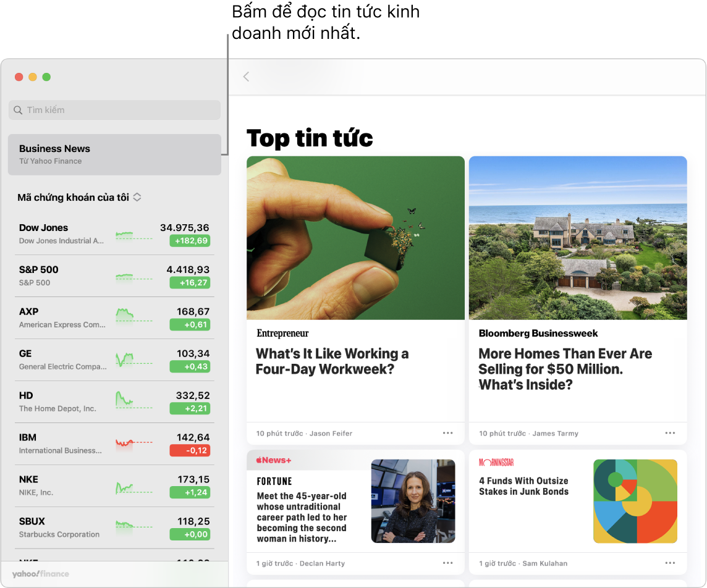The height and width of the screenshot is (588, 707).
Task: Open the Fortune 45-year-old article headline
Action: click(302, 517)
